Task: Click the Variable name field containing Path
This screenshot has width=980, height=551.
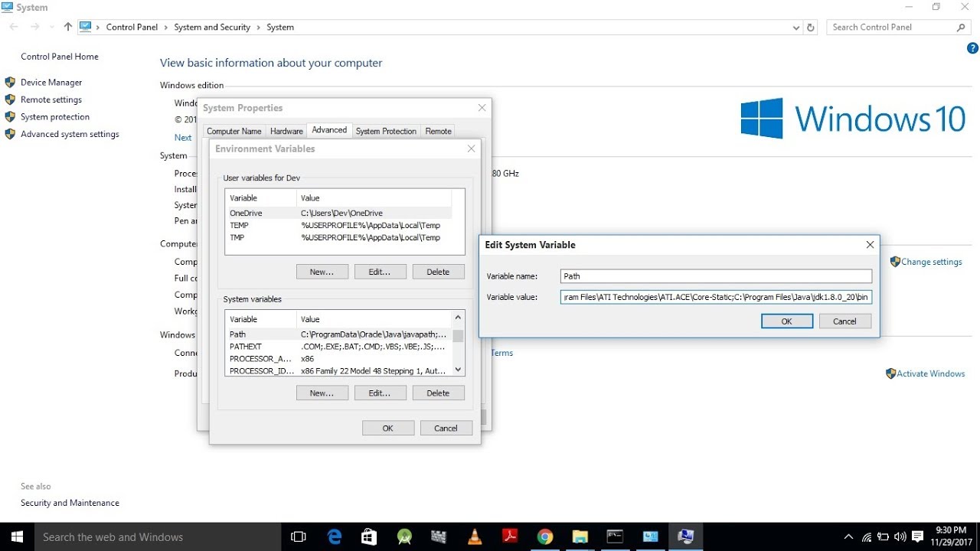Action: 716,276
